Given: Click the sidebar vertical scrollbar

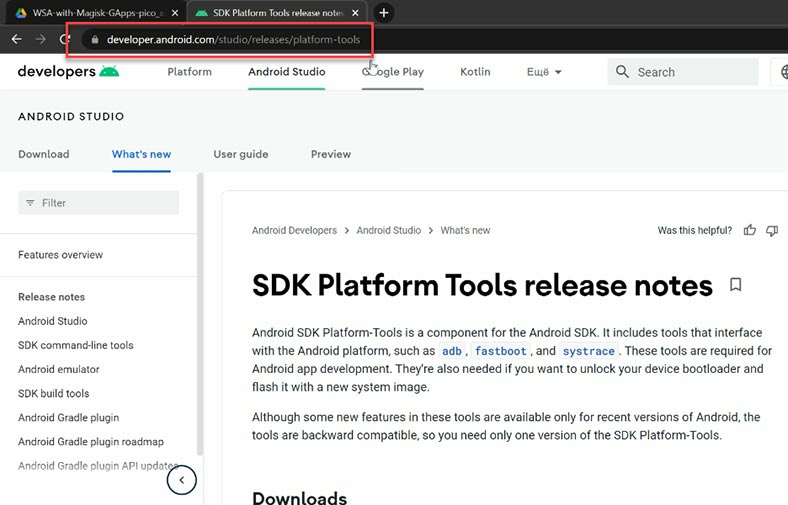Looking at the screenshot, I should (200, 314).
